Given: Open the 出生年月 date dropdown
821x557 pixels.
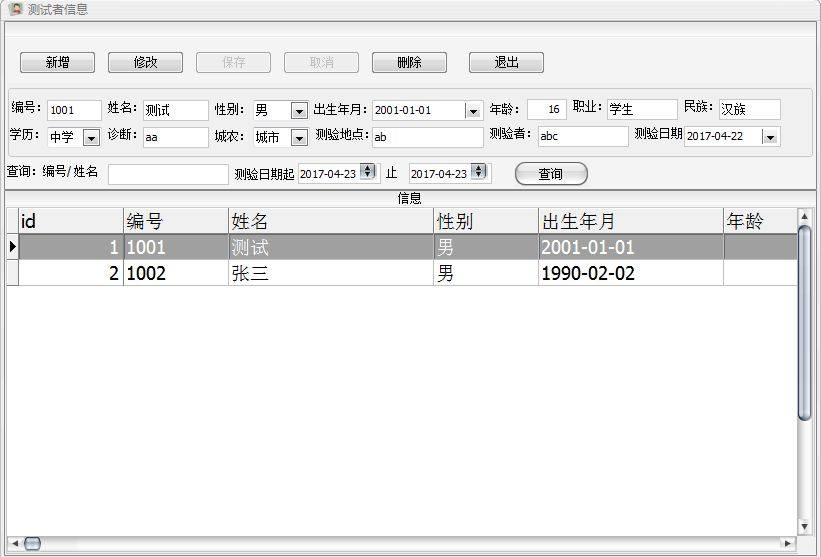Looking at the screenshot, I should (x=473, y=110).
